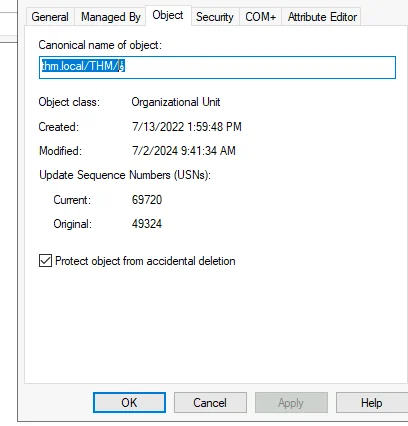Click the 'Protect object from accidental deletion' label
408x426 pixels.
click(145, 261)
